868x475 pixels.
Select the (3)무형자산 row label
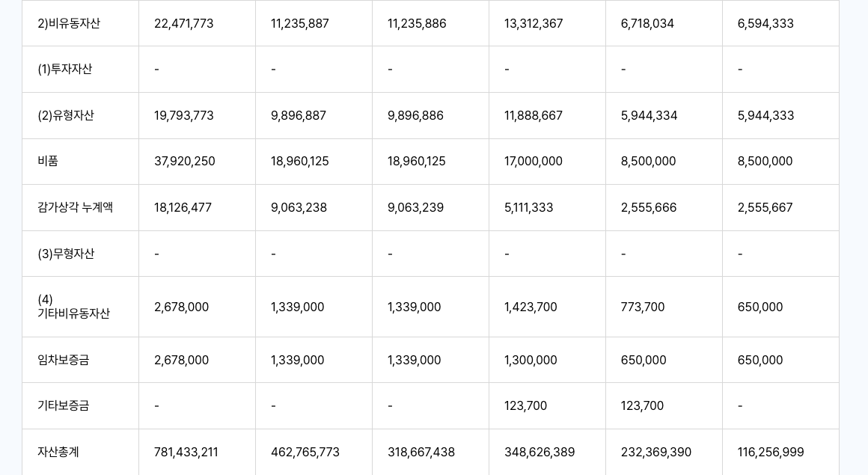[x=66, y=254]
